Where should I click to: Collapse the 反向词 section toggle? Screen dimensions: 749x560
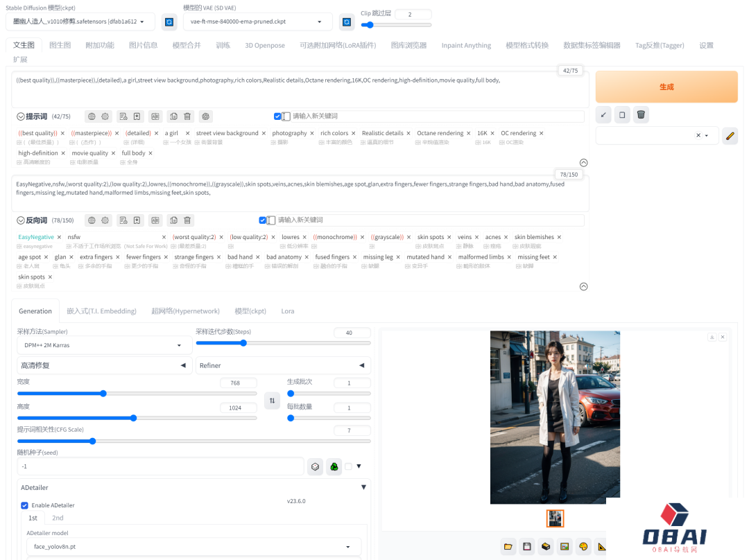[x=21, y=220]
